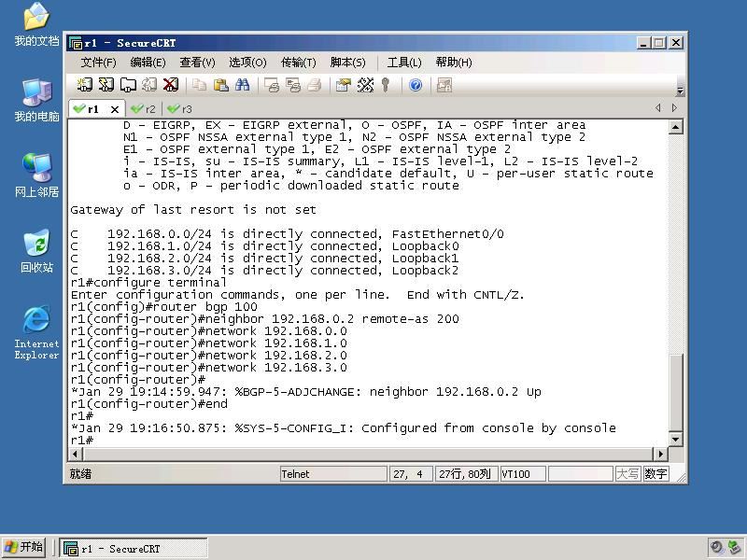The width and height of the screenshot is (747, 560).
Task: Click the Copy toolbar icon
Action: 199,85
